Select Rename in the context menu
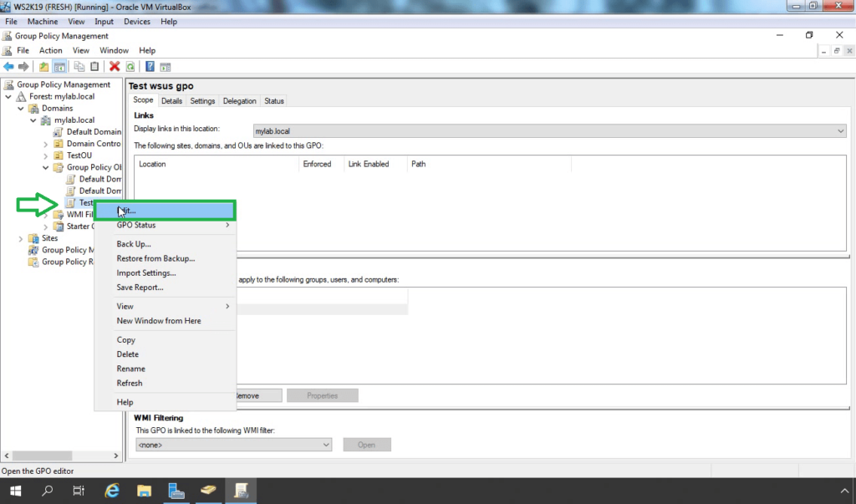856x504 pixels. point(165,369)
